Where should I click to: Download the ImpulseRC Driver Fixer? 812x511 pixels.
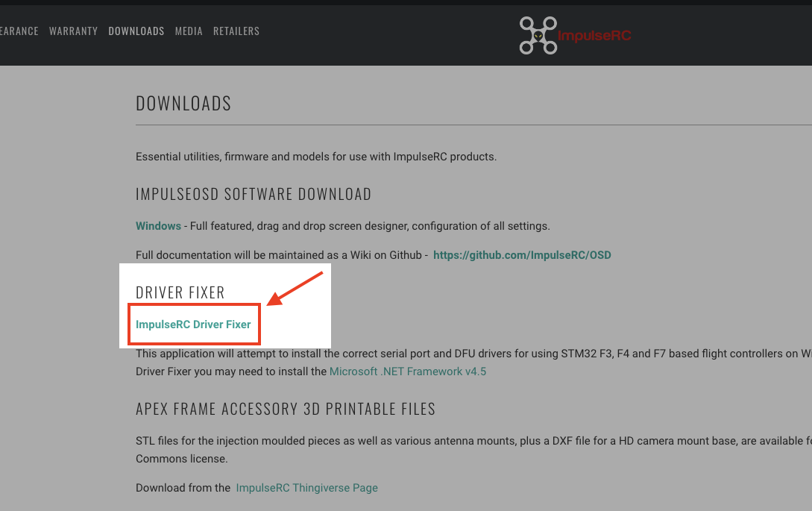coord(193,325)
